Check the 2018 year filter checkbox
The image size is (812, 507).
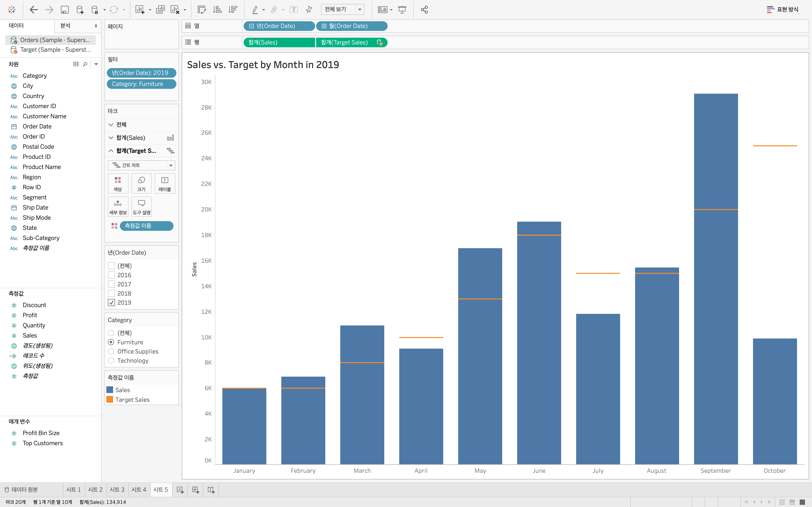[111, 293]
